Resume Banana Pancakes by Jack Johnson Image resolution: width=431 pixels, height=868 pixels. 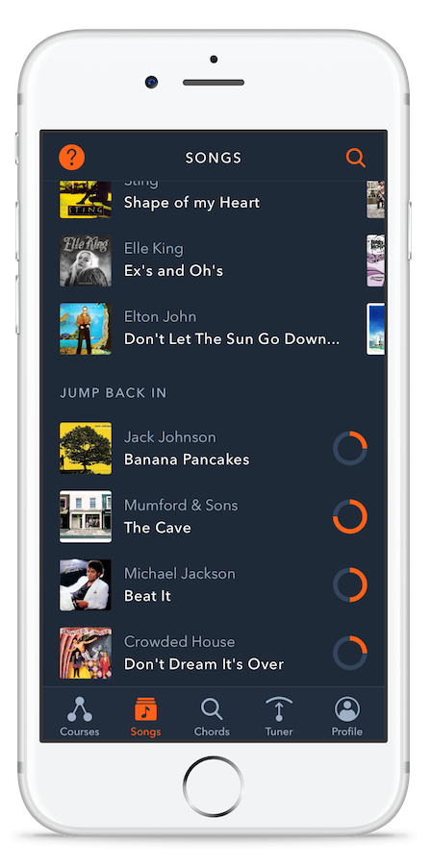coord(214,448)
